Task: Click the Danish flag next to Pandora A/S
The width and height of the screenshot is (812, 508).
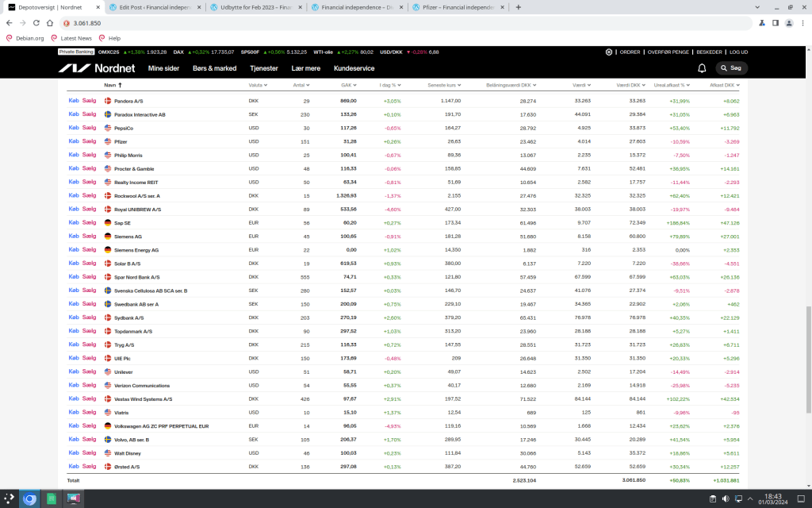Action: point(108,101)
